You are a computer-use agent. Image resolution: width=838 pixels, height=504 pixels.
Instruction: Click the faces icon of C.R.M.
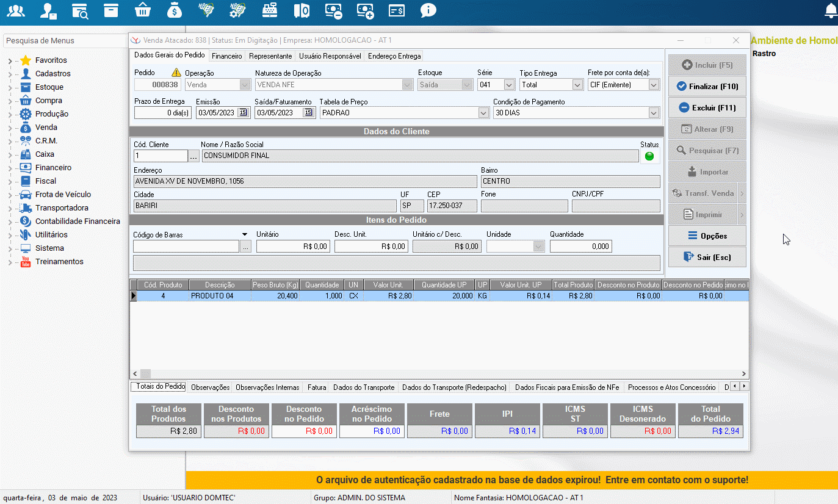(26, 141)
